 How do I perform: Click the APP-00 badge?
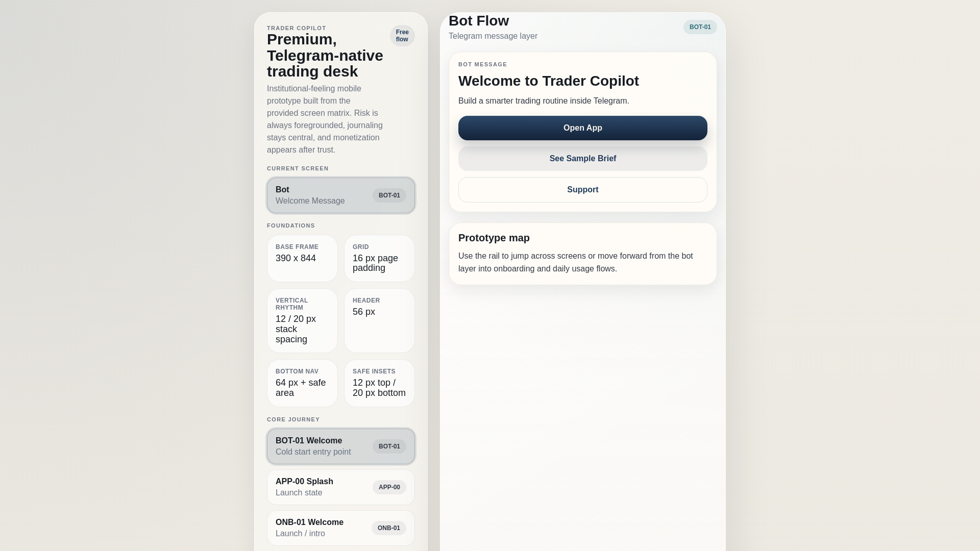coord(389,487)
